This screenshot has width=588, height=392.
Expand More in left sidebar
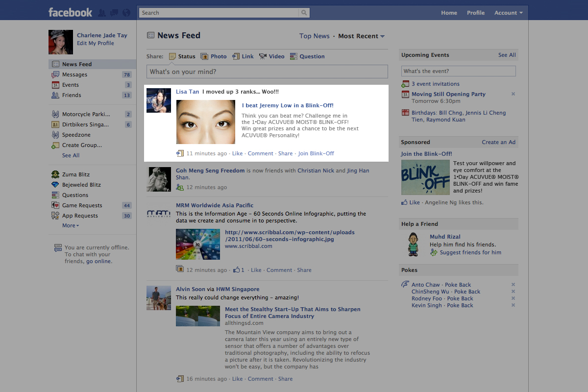pyautogui.click(x=70, y=226)
